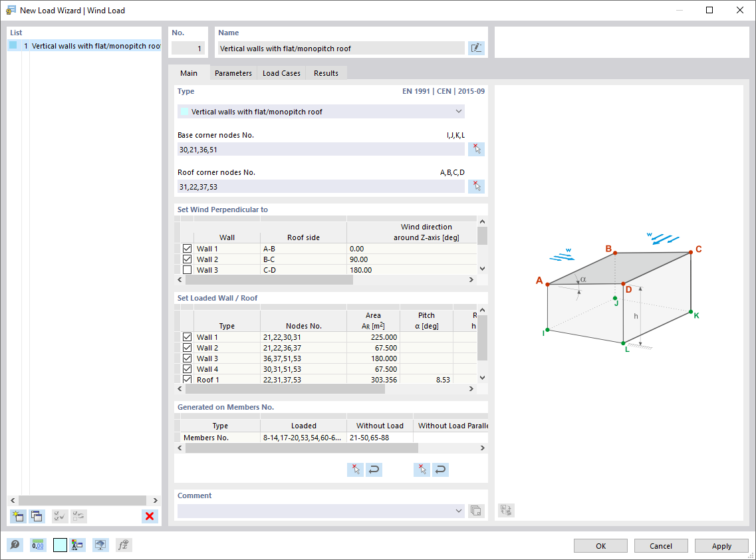Click the decimal places settings icon

38,545
